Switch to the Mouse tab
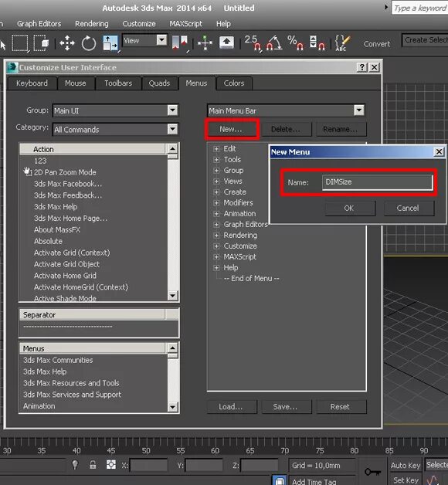The image size is (448, 485). pyautogui.click(x=76, y=83)
